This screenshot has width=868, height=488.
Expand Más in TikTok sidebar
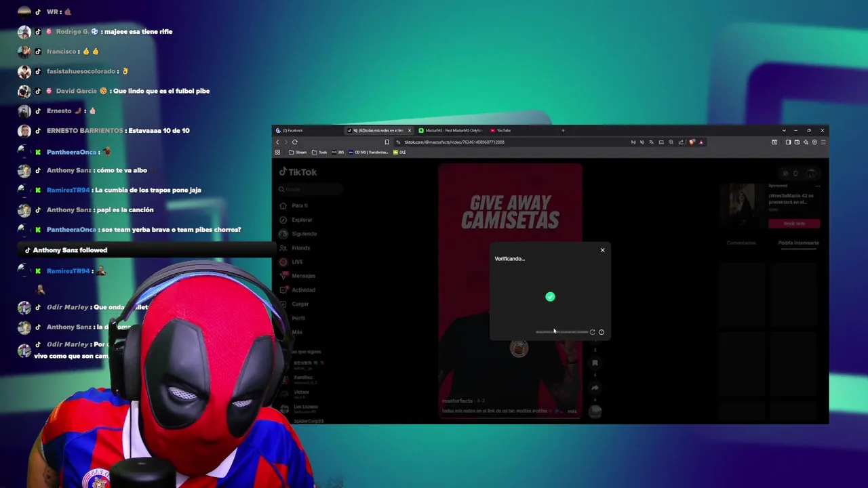(297, 332)
